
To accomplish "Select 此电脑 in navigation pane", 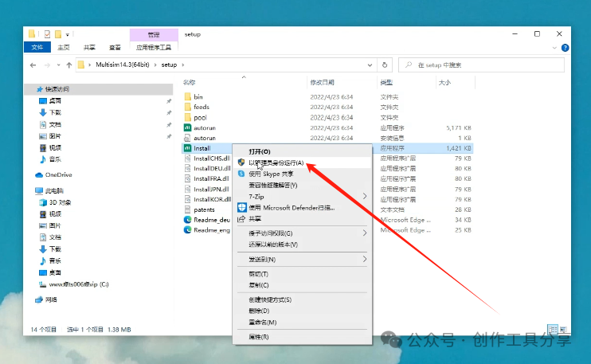I will click(x=54, y=190).
